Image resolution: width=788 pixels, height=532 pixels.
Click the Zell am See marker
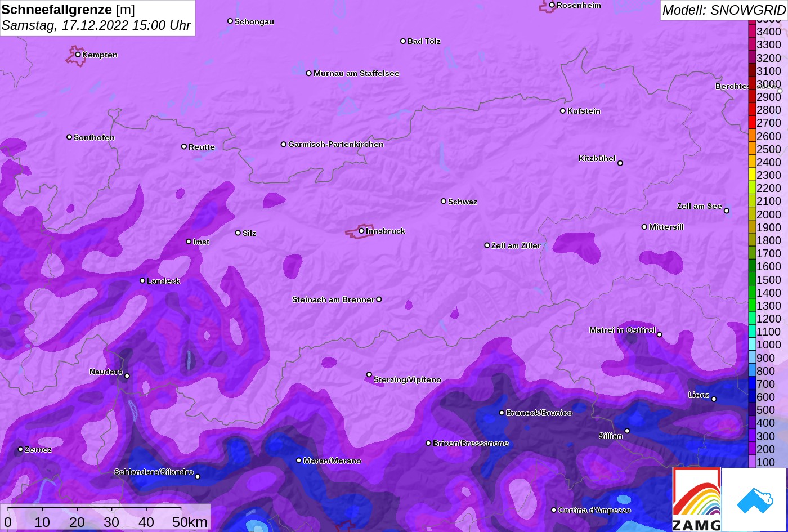[726, 211]
